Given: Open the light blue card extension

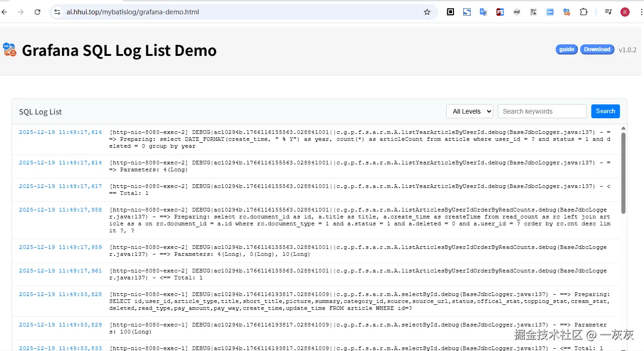Looking at the screenshot, I should click(550, 12).
